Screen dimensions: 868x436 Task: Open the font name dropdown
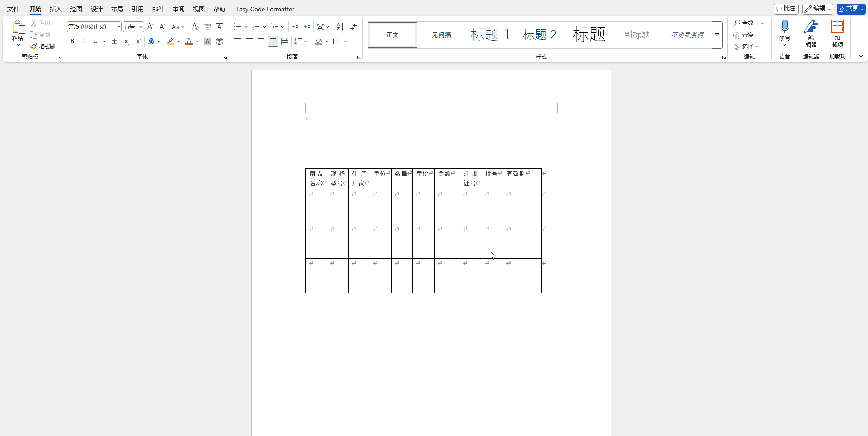[x=119, y=27]
